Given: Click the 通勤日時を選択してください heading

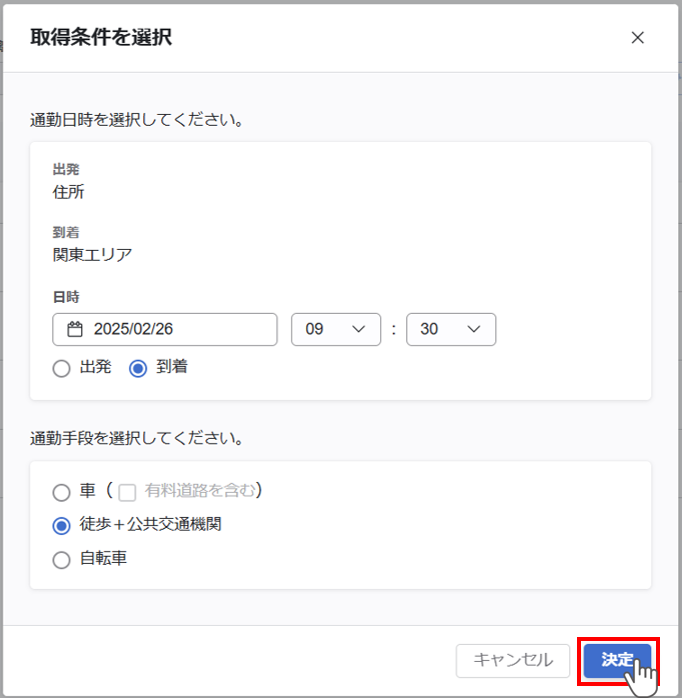Looking at the screenshot, I should pyautogui.click(x=137, y=120).
